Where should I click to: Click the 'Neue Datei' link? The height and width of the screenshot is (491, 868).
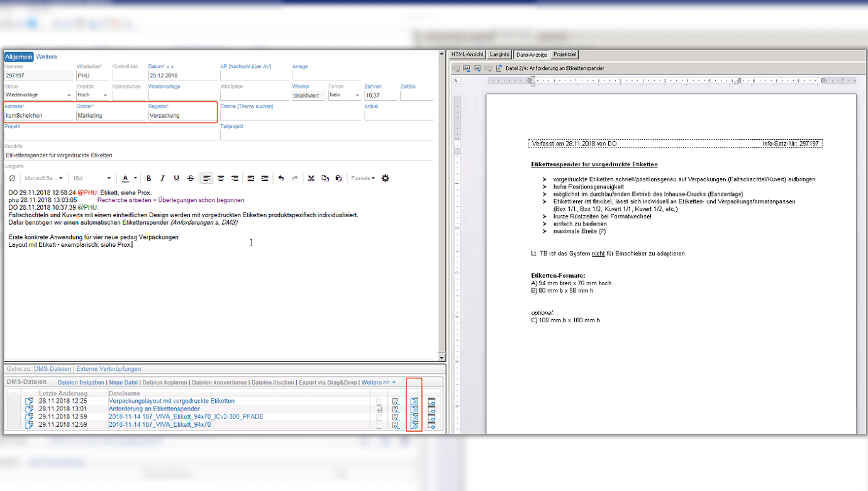coord(123,382)
